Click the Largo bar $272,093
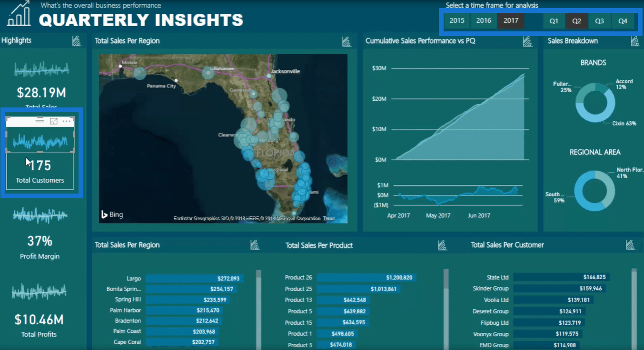 coord(194,279)
